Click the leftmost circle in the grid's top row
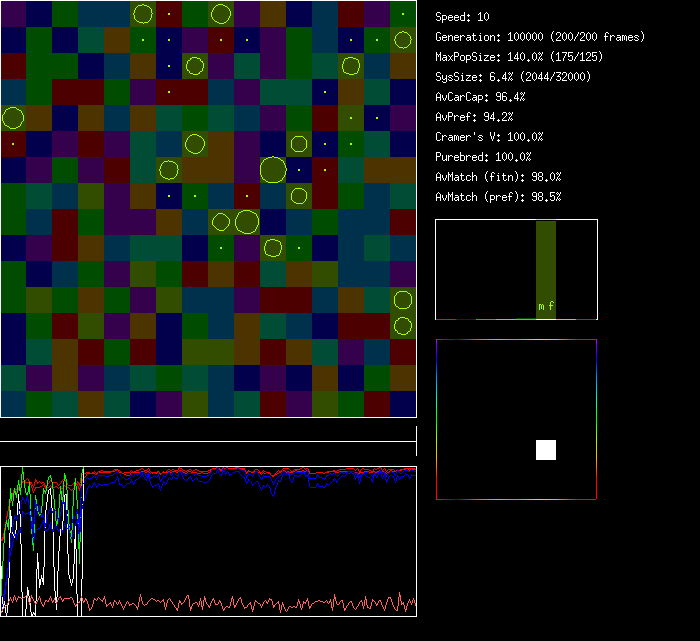This screenshot has width=700, height=641. click(143, 14)
